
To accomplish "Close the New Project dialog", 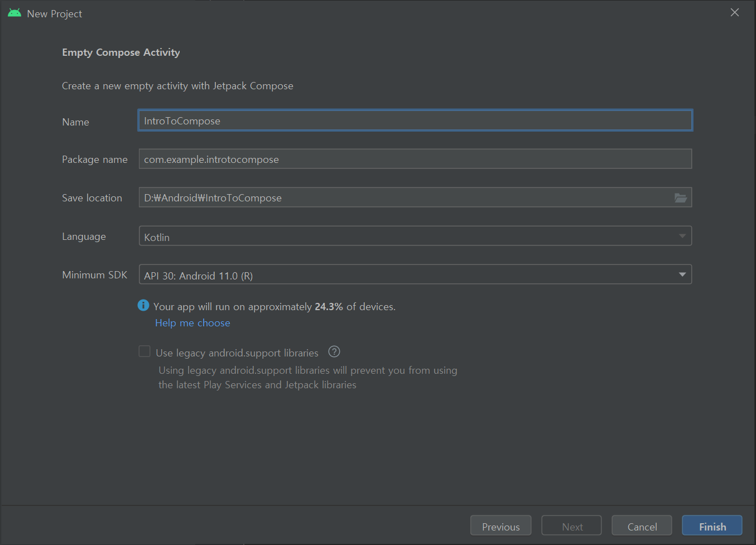I will coord(735,12).
